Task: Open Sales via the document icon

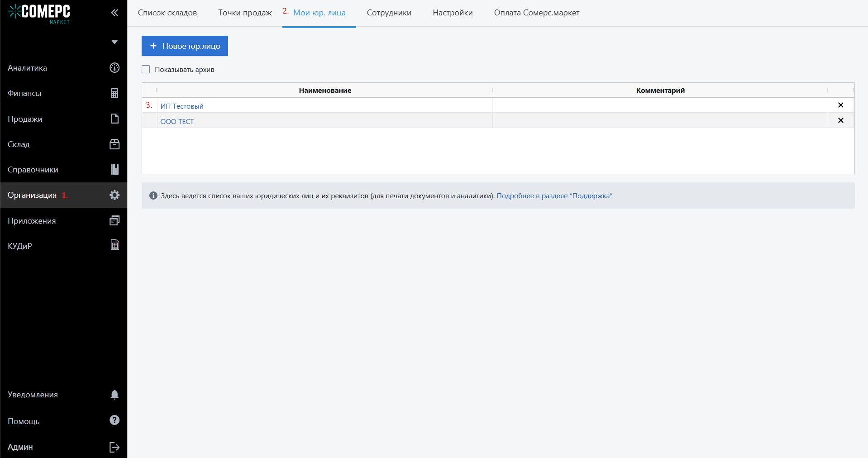Action: [x=114, y=119]
